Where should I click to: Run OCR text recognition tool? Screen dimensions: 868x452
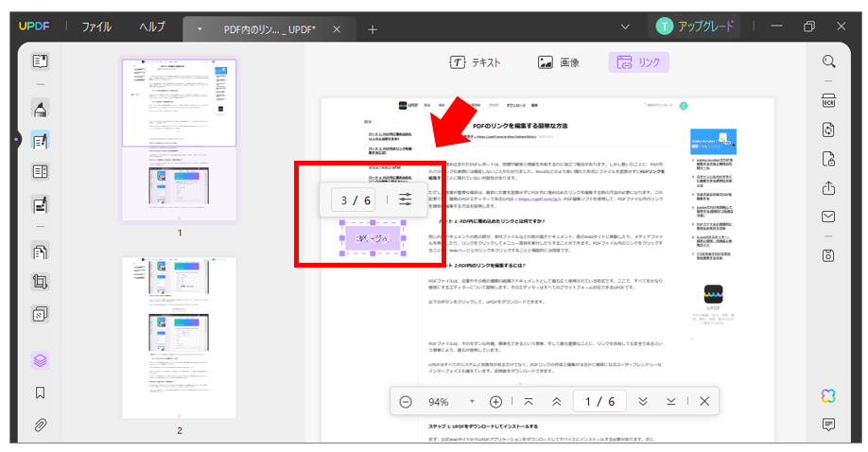828,101
